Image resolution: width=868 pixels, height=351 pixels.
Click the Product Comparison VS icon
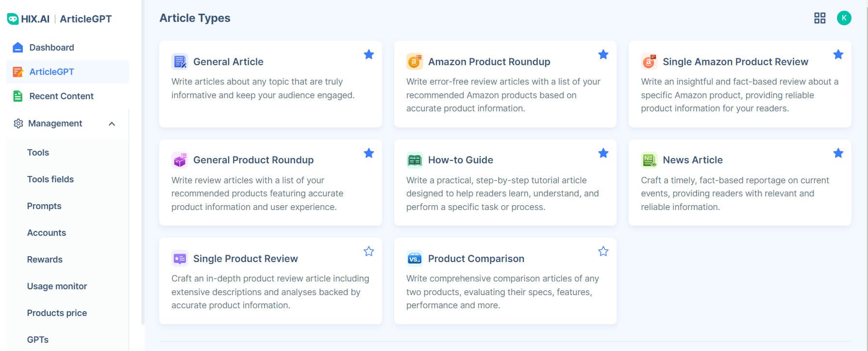[414, 259]
